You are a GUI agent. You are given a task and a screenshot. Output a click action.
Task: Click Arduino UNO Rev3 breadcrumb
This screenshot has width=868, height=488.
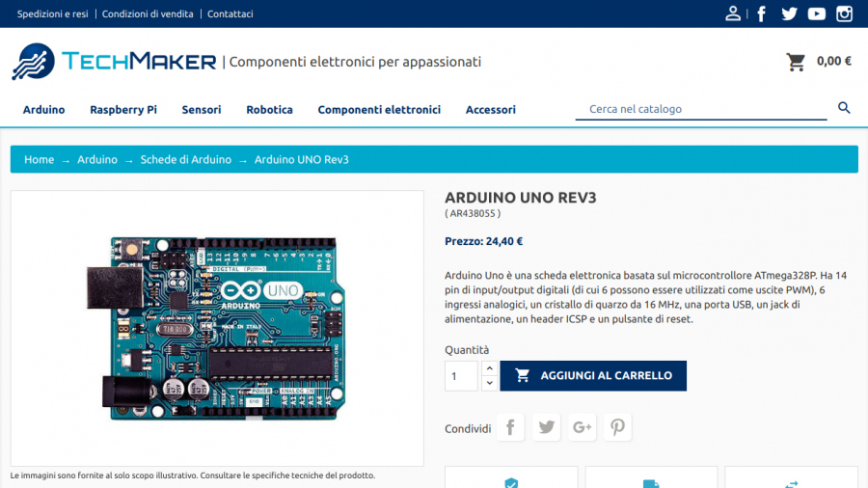[x=302, y=159]
